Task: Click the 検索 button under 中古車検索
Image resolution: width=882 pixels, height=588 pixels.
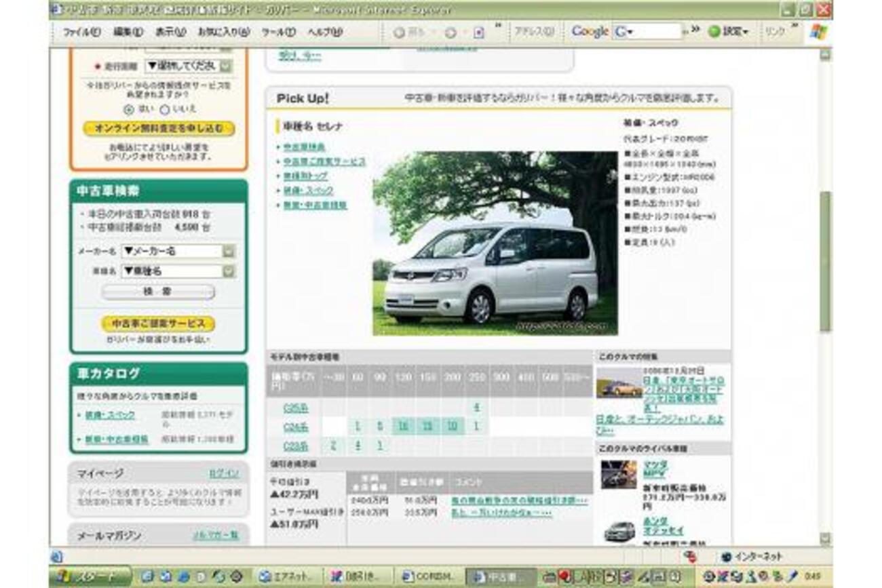Action: [x=158, y=292]
